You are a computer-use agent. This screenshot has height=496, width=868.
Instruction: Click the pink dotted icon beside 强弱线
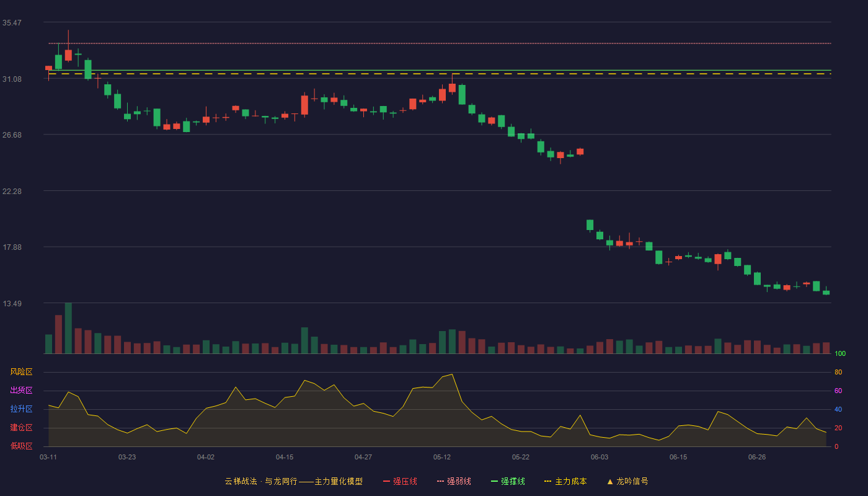(440, 481)
